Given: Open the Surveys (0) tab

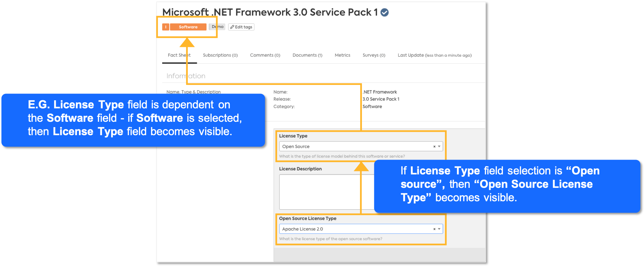Looking at the screenshot, I should click(374, 55).
